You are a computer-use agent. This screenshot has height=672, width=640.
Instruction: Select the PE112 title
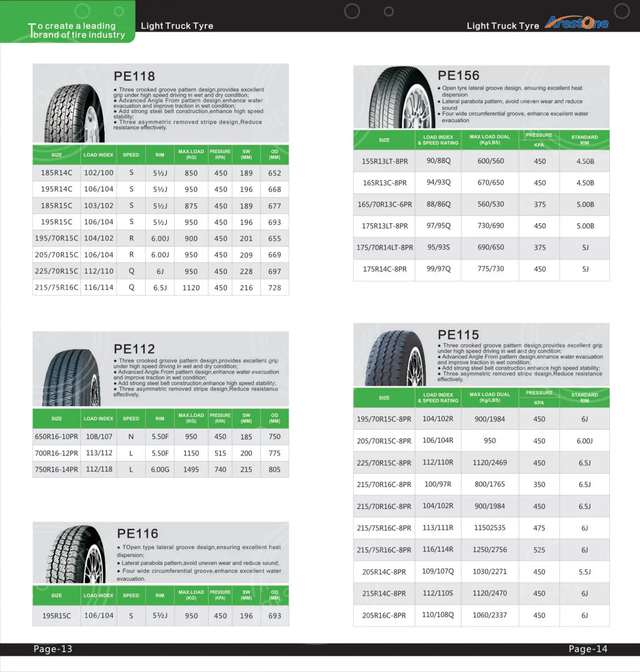[x=134, y=349]
